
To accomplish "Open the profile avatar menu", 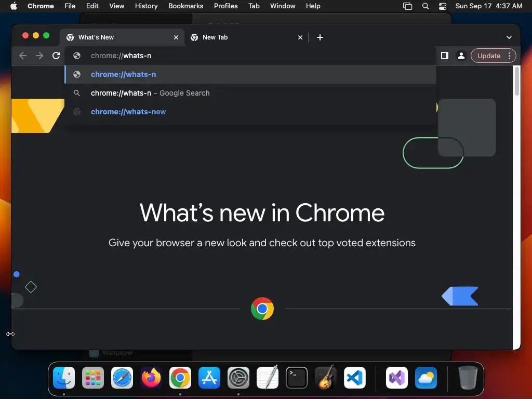I will click(461, 56).
